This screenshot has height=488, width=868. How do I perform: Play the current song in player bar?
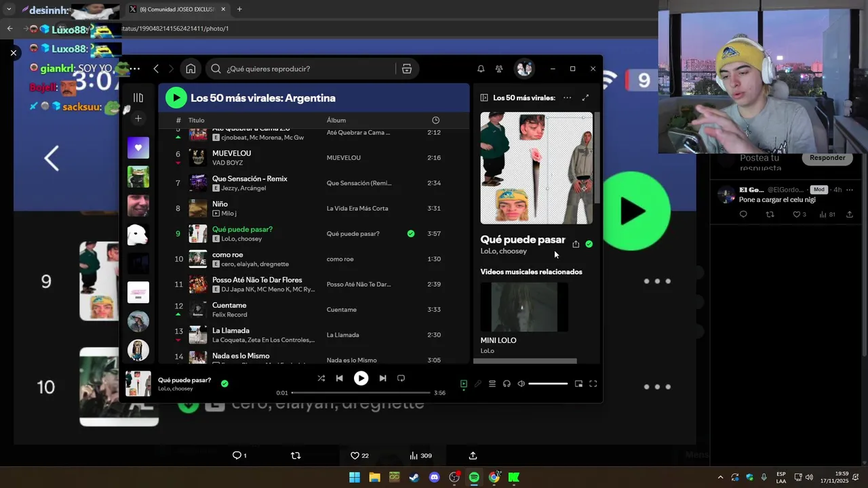pos(361,378)
